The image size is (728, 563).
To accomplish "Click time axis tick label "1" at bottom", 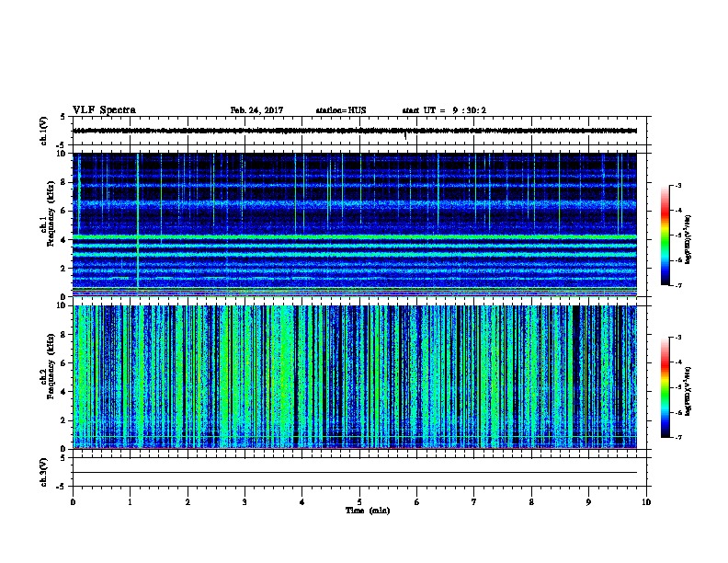I will point(130,502).
